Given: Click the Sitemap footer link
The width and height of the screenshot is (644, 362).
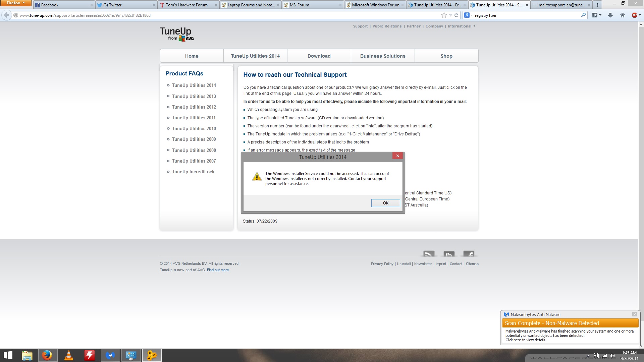Looking at the screenshot, I should (x=472, y=264).
